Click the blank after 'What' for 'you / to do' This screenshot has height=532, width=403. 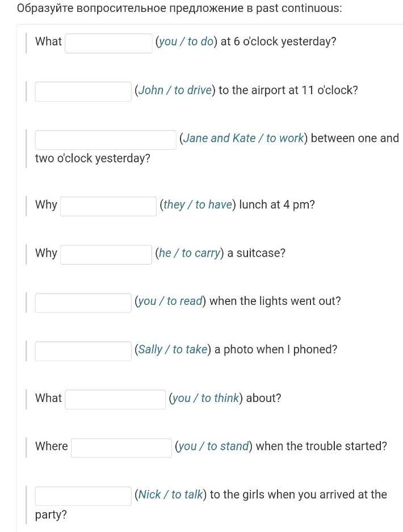pyautogui.click(x=108, y=43)
